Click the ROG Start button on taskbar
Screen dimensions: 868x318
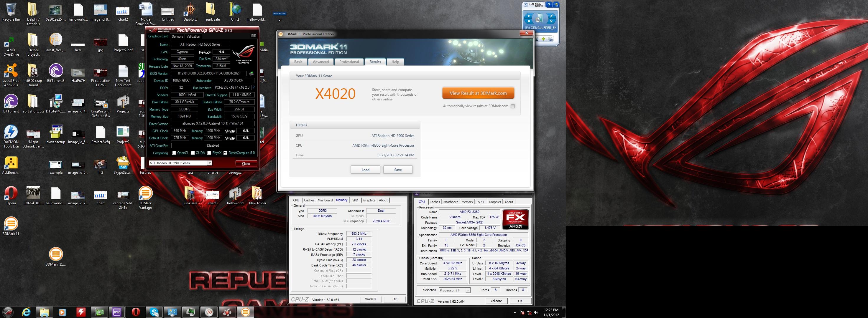9,312
